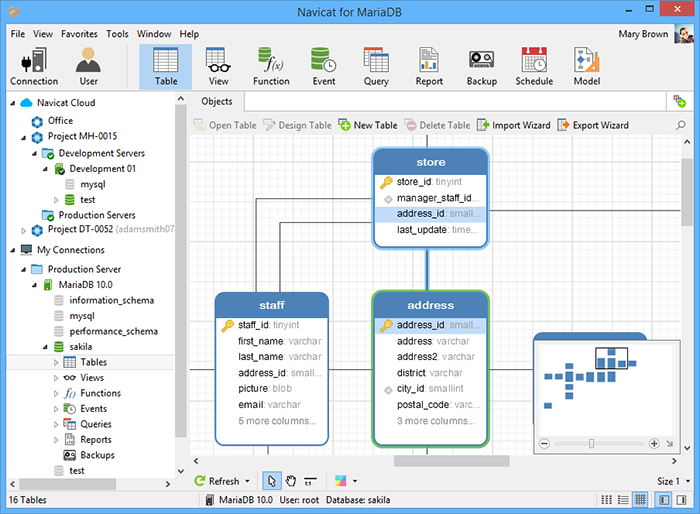Switch to icon list view
Screen dimensions: 700x514
tap(607, 500)
